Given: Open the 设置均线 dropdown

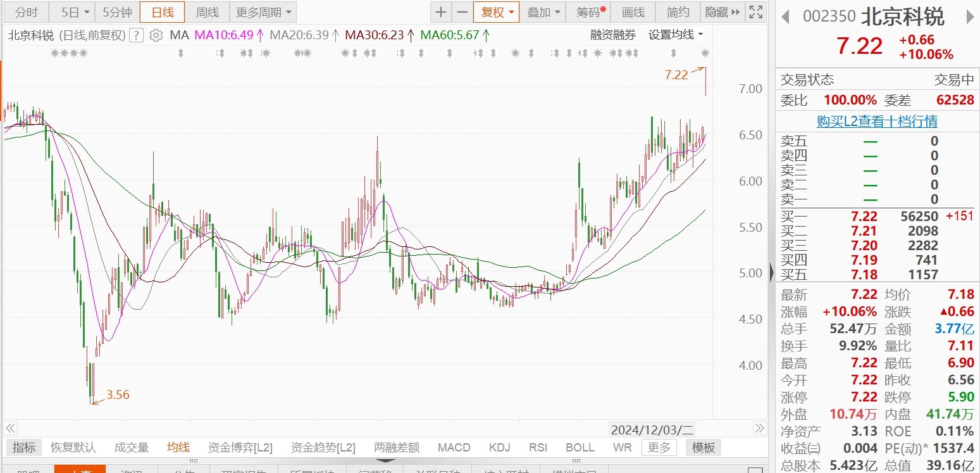Looking at the screenshot, I should 676,35.
